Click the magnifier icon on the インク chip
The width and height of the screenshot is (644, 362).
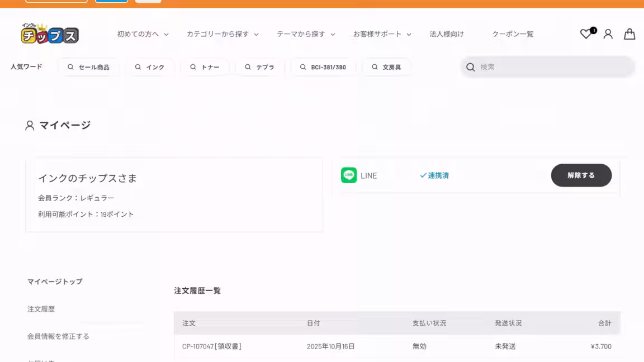coord(138,66)
